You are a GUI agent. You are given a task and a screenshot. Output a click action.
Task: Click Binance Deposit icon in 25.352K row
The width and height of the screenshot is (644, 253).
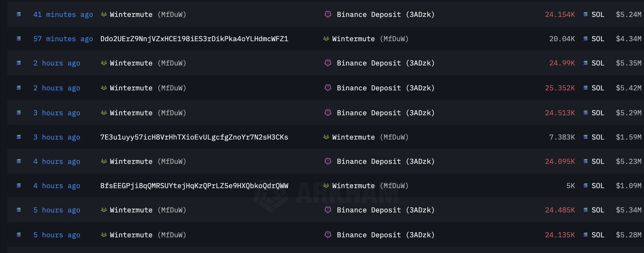click(328, 88)
